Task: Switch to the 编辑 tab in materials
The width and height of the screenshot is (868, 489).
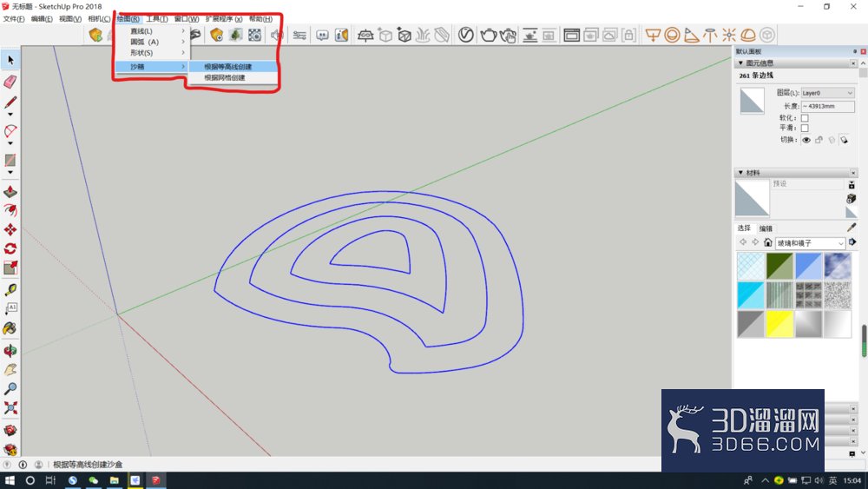Action: 766,228
